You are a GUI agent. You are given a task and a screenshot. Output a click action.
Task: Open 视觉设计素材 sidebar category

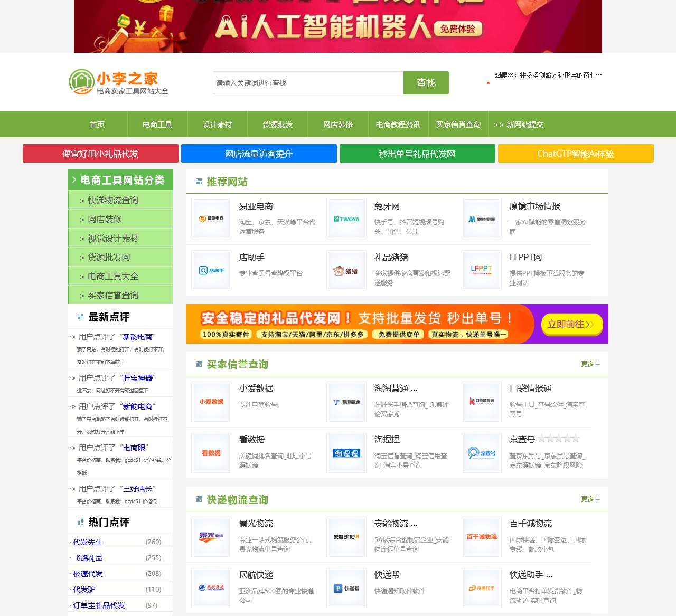(x=120, y=238)
